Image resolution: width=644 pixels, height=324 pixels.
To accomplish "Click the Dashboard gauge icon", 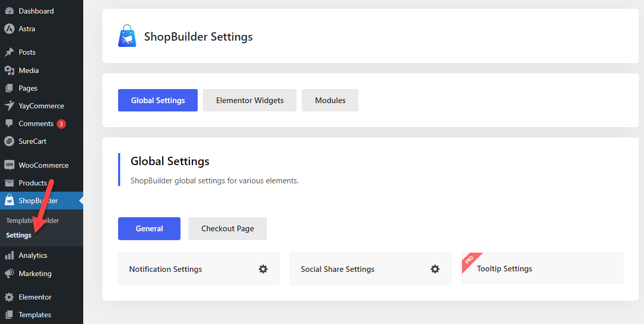I will pos(9,11).
